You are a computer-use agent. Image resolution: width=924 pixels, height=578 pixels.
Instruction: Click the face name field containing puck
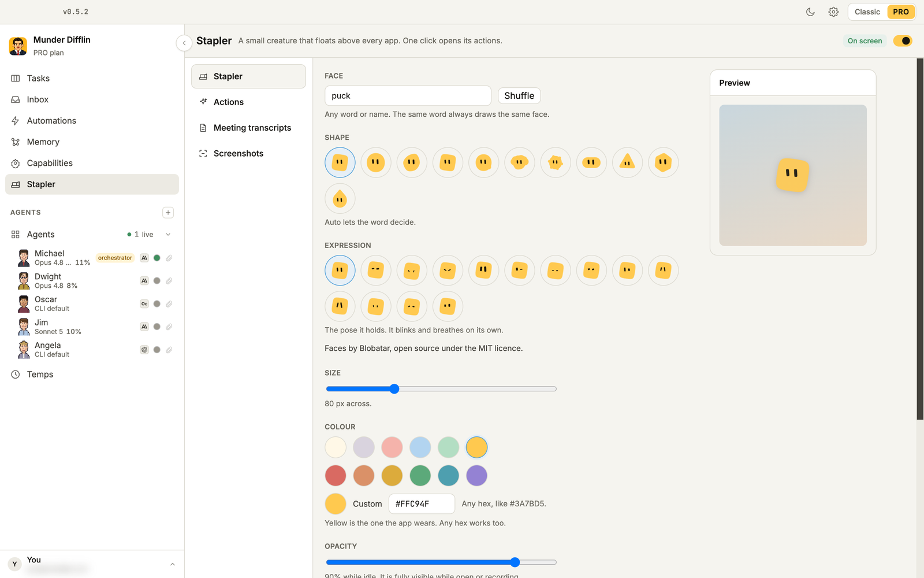408,96
